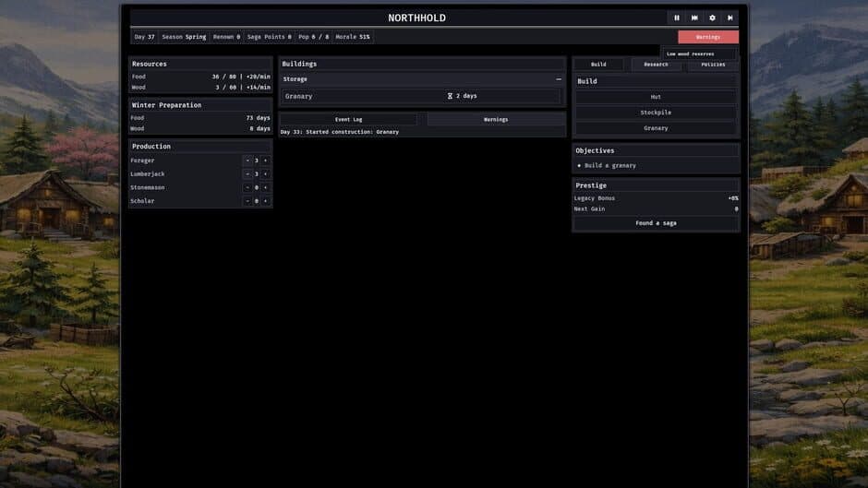
Task: Decrease Scholar workers with the minus button
Action: point(247,201)
